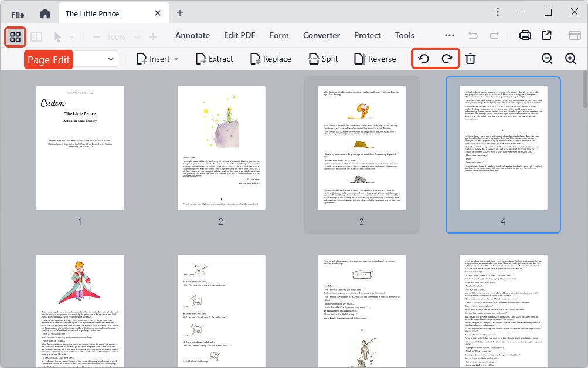This screenshot has height=368, width=588.
Task: Open the overflow menu with three dots
Action: tap(449, 35)
